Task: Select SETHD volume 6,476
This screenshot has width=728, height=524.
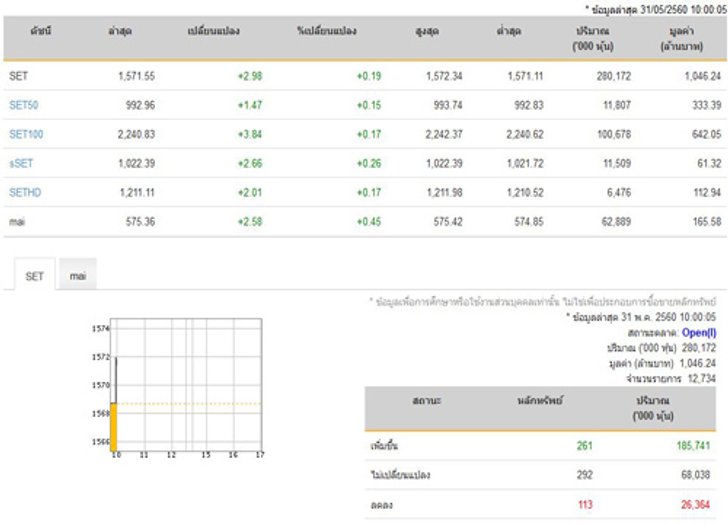Action: (x=618, y=192)
